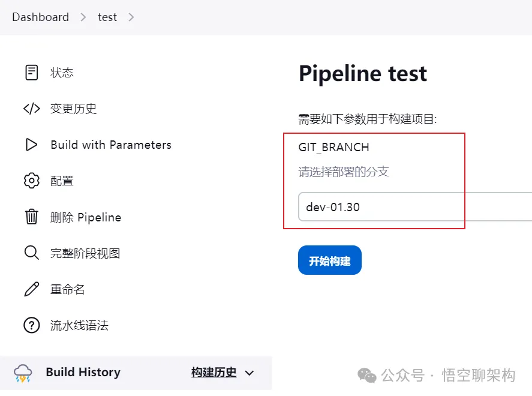Image resolution: width=532 pixels, height=396 pixels.
Task: Click the 删除 Pipeline trash icon
Action: click(x=31, y=217)
